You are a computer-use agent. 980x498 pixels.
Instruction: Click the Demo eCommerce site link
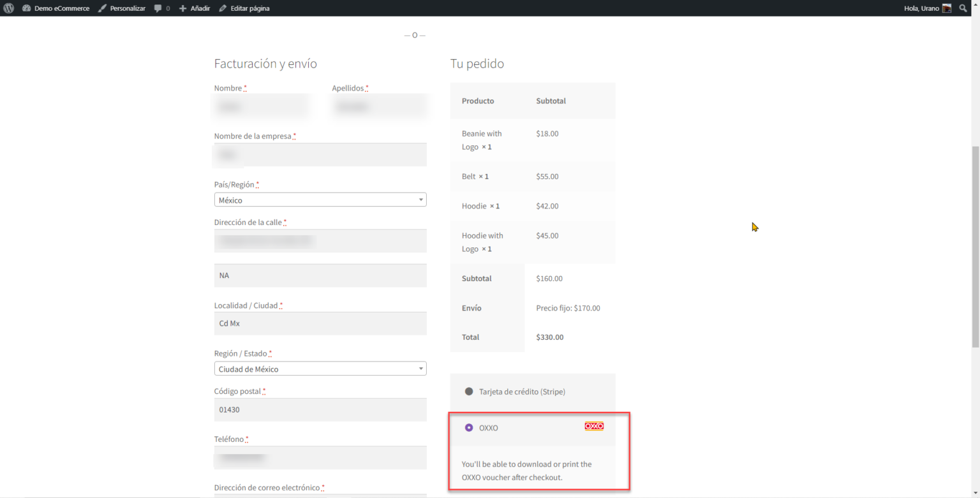point(62,8)
